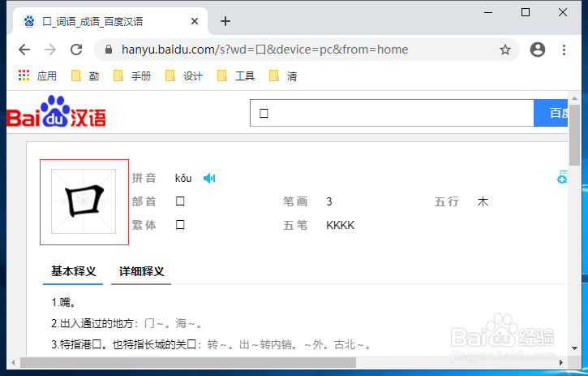Bookmark this page with the star icon
This screenshot has width=588, height=376.
(x=505, y=50)
